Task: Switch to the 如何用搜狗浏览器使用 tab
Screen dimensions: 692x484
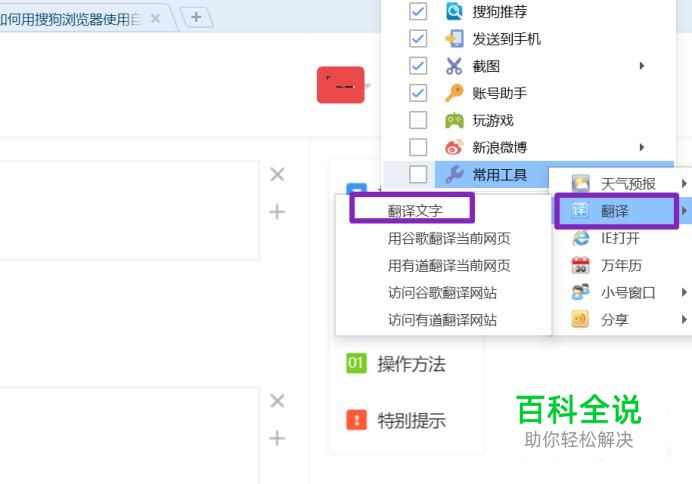Action: [x=71, y=19]
